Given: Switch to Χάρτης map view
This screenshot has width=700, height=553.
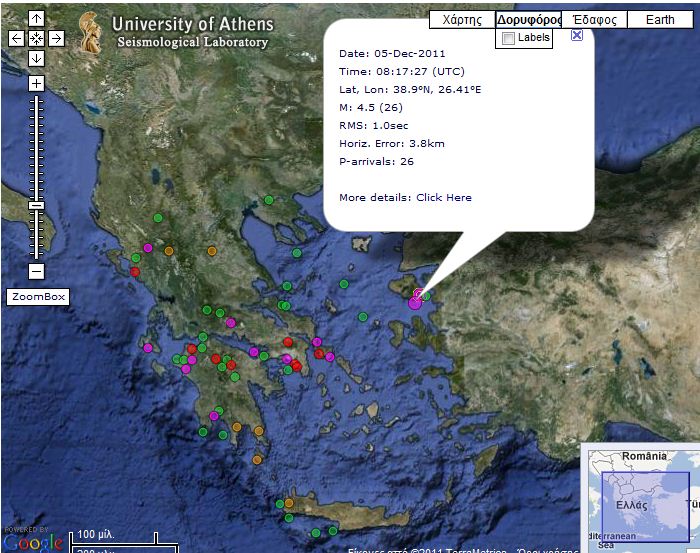Looking at the screenshot, I should pyautogui.click(x=462, y=20).
